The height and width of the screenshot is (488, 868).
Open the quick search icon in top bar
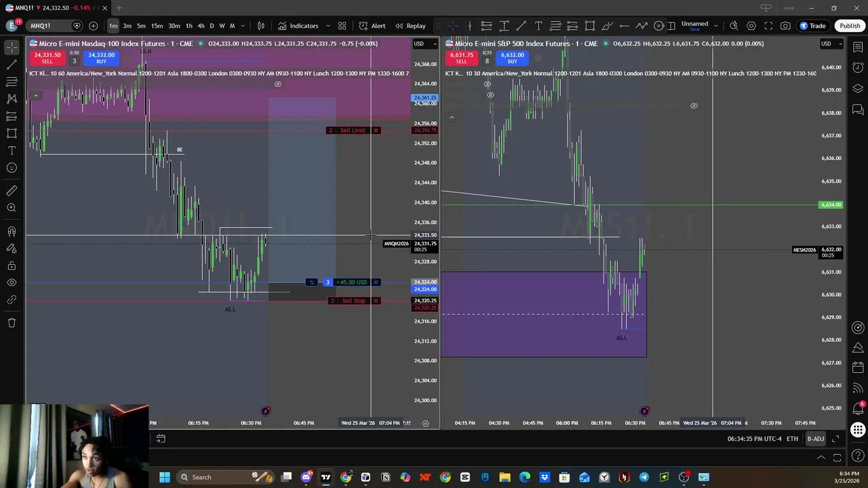(734, 26)
